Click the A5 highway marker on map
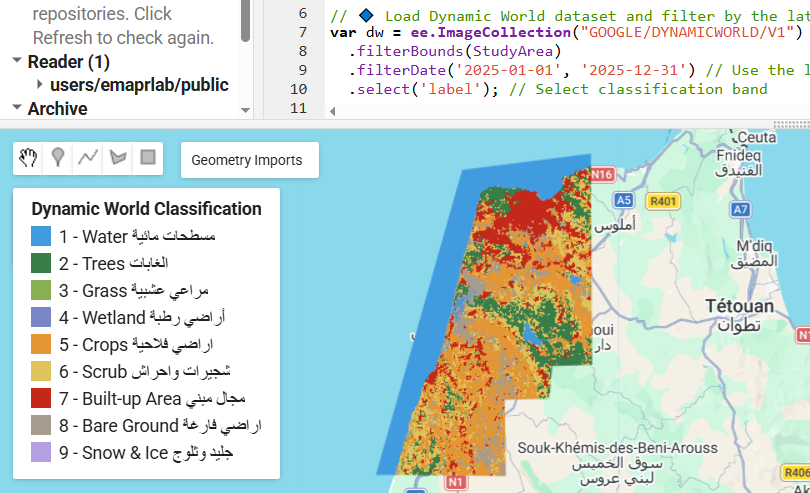This screenshot has height=493, width=810. click(x=623, y=201)
